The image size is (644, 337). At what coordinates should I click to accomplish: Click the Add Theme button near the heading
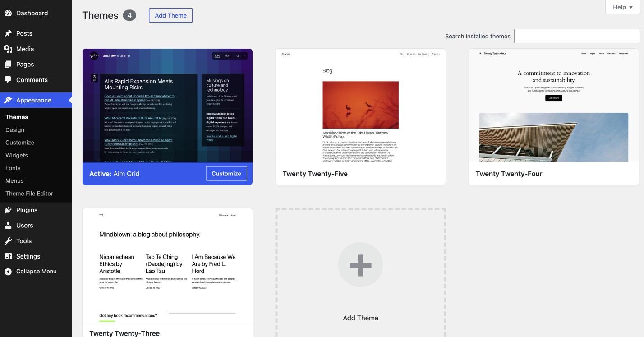[171, 15]
